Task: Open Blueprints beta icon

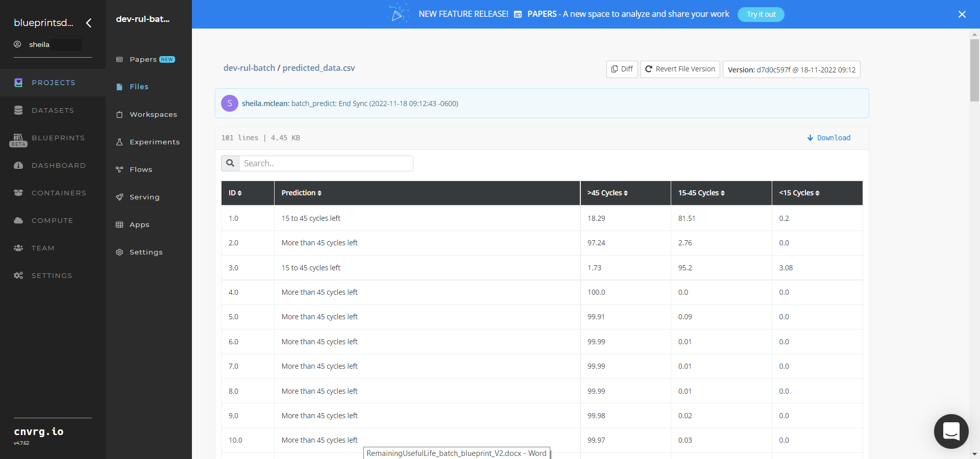Action: [18, 140]
